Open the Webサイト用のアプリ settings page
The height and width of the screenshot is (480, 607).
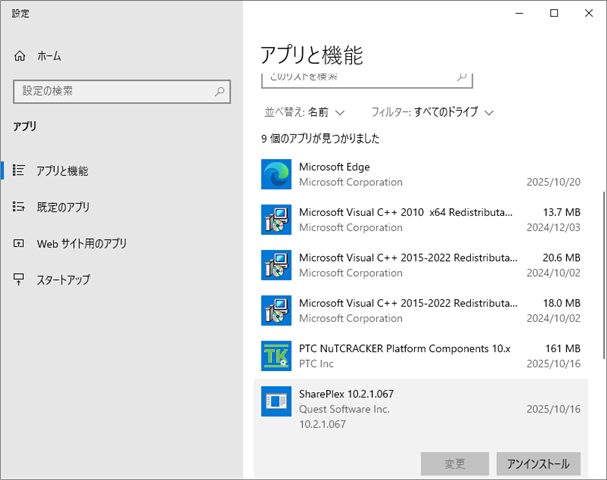tap(80, 243)
